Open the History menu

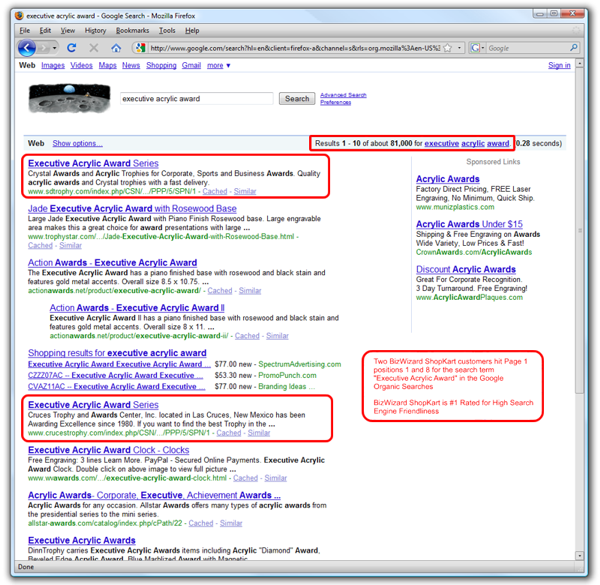(x=95, y=31)
